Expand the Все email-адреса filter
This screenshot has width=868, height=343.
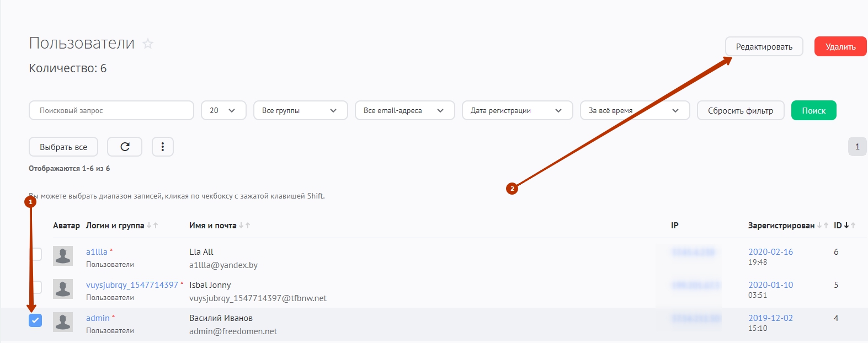(x=404, y=110)
